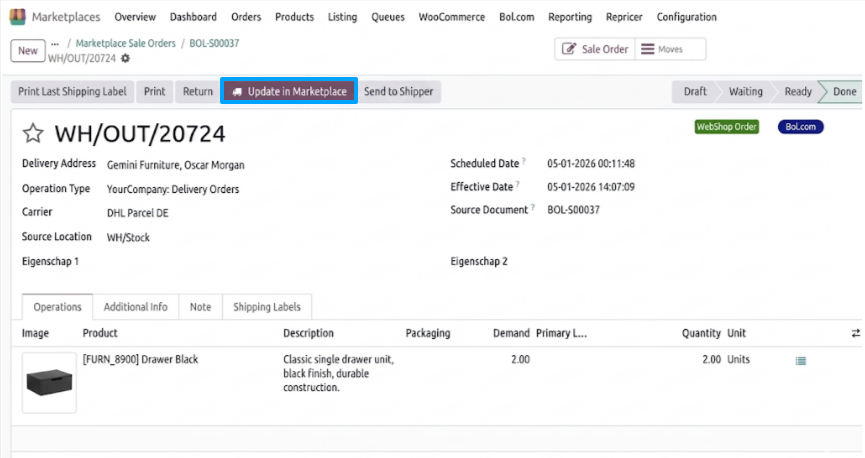This screenshot has width=865, height=458.
Task: Open the WooCommerce menu
Action: click(452, 17)
